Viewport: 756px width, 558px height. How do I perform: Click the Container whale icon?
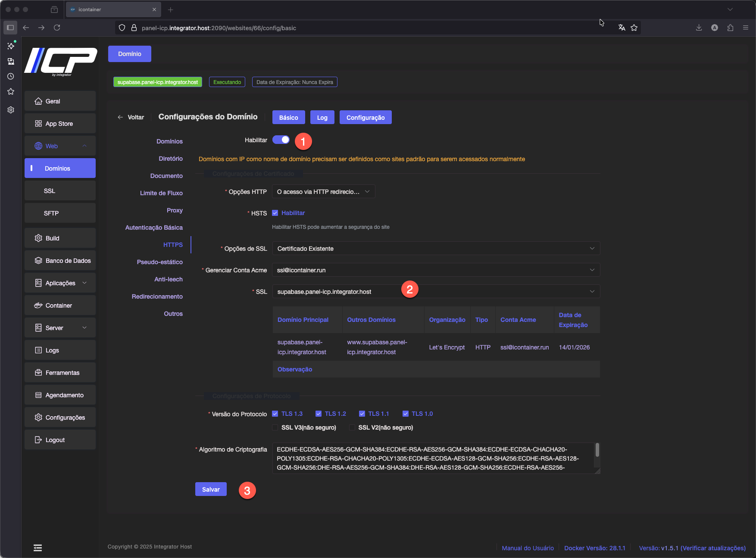(38, 305)
